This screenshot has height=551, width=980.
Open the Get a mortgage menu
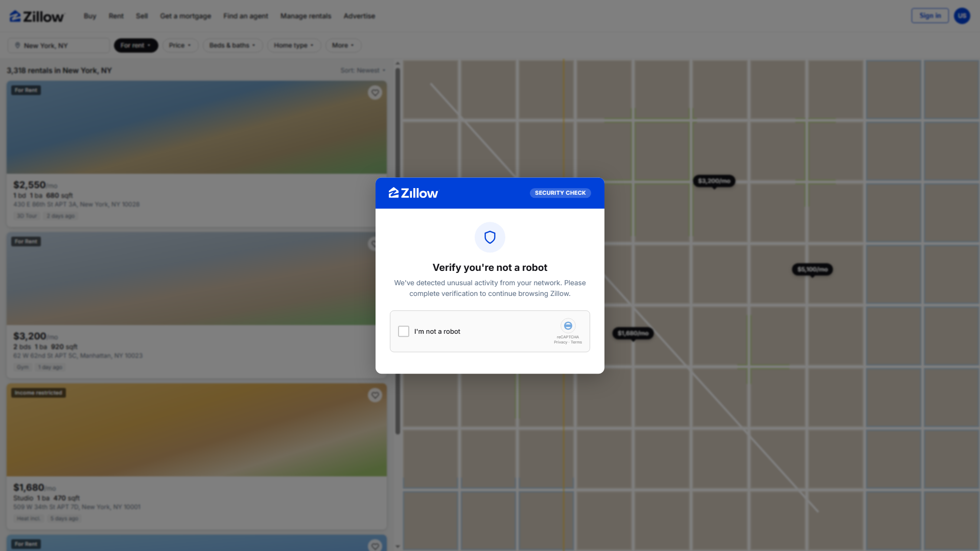(185, 16)
